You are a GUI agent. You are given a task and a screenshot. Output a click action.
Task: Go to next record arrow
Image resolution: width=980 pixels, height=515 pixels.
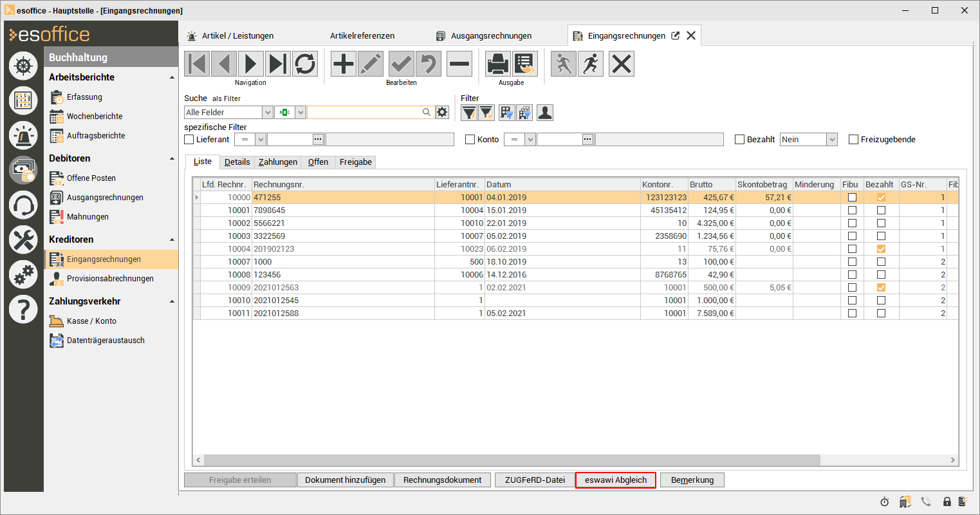[x=251, y=64]
